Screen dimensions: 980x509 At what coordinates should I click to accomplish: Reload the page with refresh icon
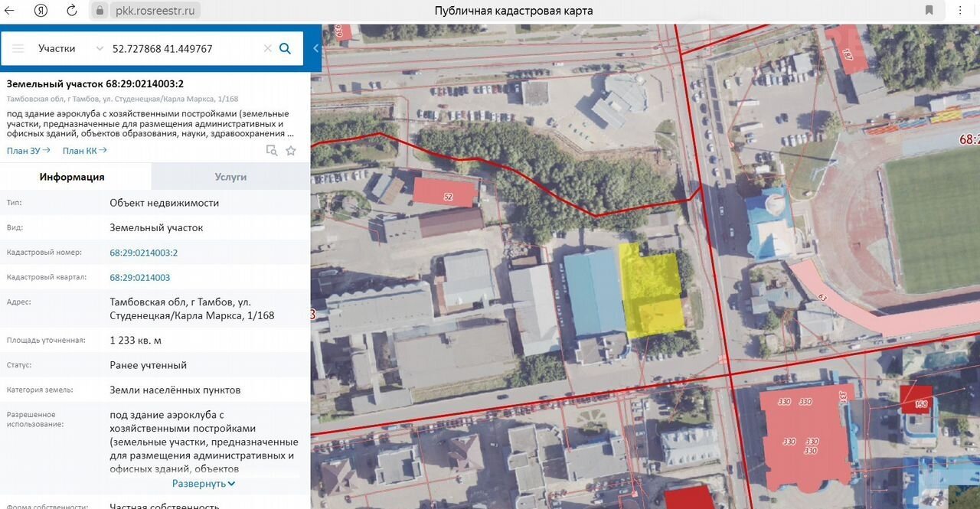(x=71, y=10)
